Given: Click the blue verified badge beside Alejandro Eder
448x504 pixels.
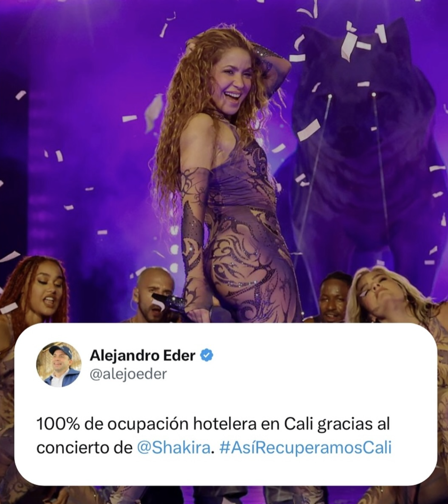Looking at the screenshot, I should point(206,355).
